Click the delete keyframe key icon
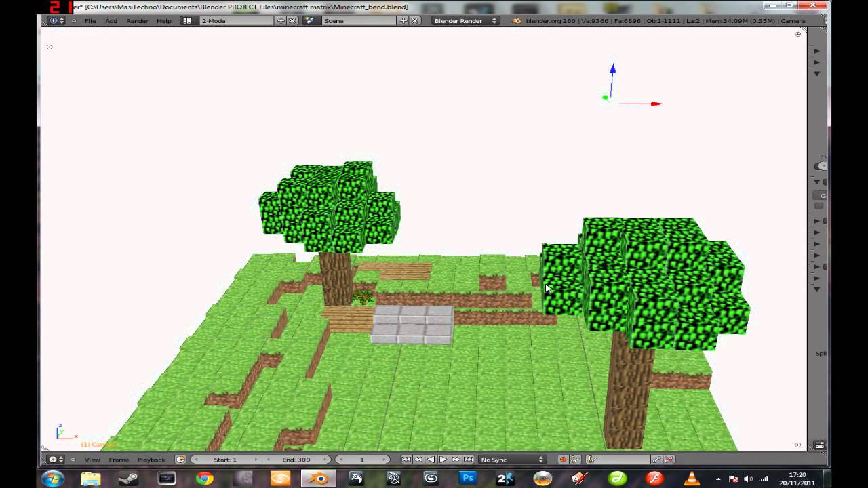Viewport: 868px width, 488px height. click(x=669, y=459)
